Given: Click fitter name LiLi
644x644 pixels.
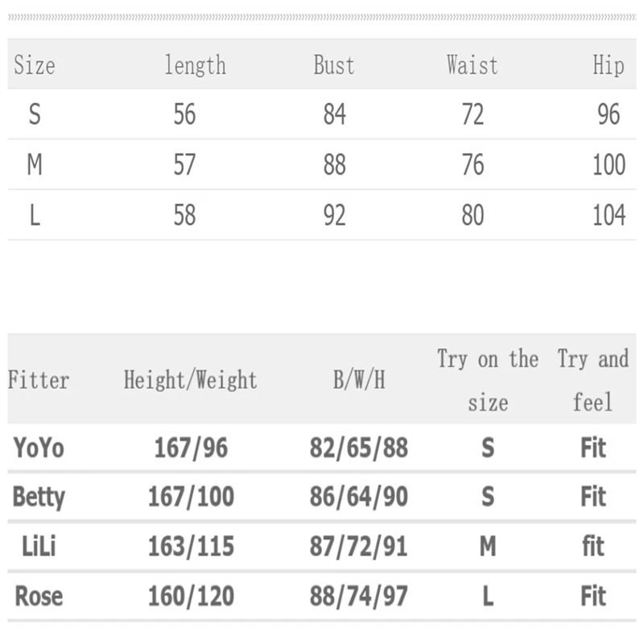Looking at the screenshot, I should pos(39,547).
